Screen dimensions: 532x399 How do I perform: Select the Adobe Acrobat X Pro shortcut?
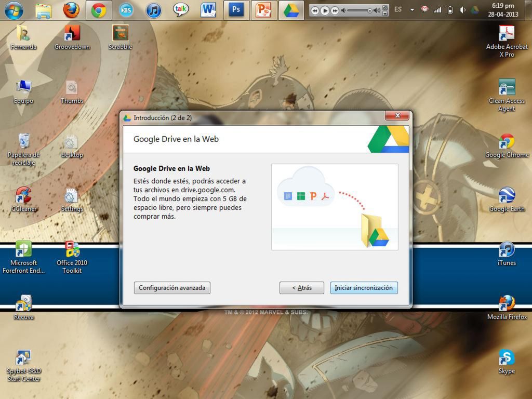[507, 41]
